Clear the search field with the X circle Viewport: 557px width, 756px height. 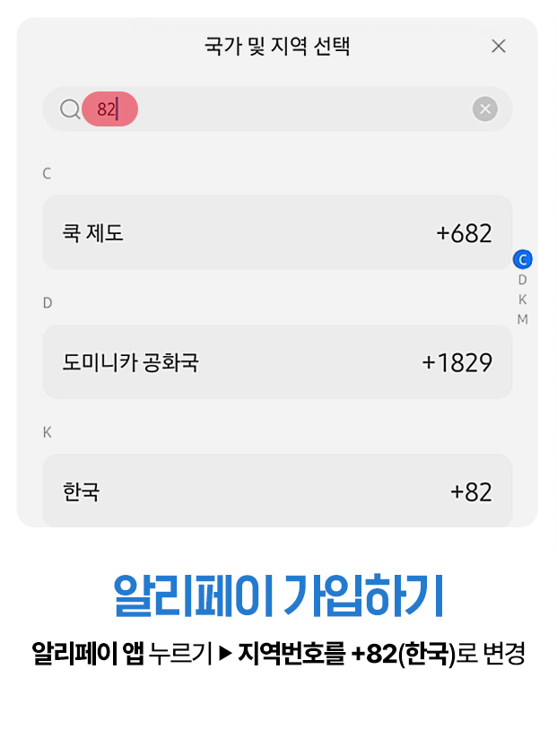coord(484,109)
